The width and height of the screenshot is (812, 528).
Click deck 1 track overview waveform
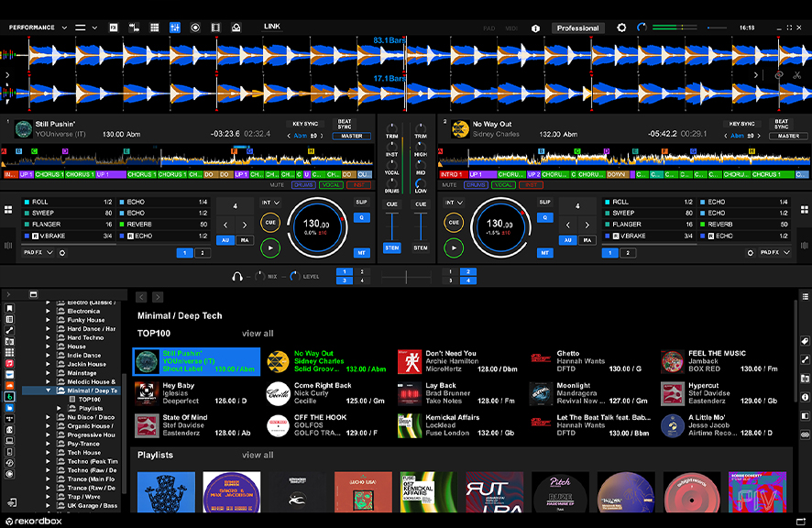(x=187, y=161)
